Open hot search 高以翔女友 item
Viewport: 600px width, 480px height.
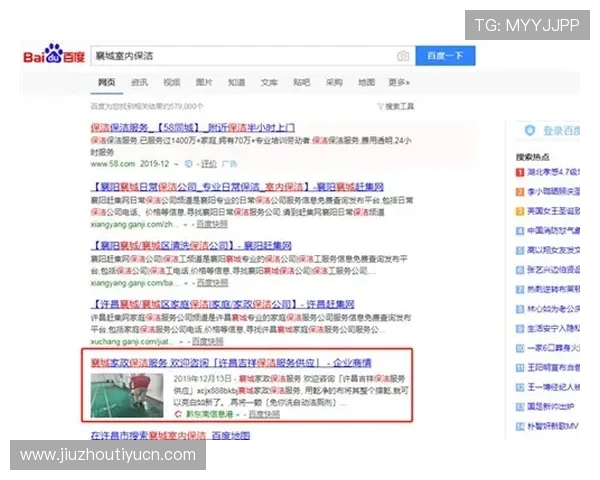[x=553, y=250]
